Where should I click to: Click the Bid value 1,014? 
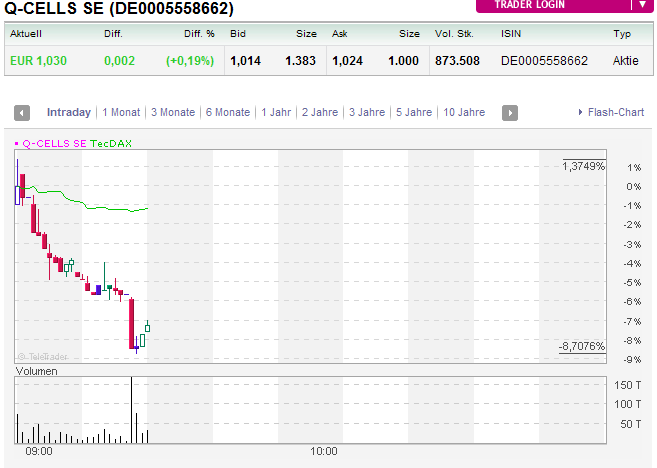tap(246, 61)
